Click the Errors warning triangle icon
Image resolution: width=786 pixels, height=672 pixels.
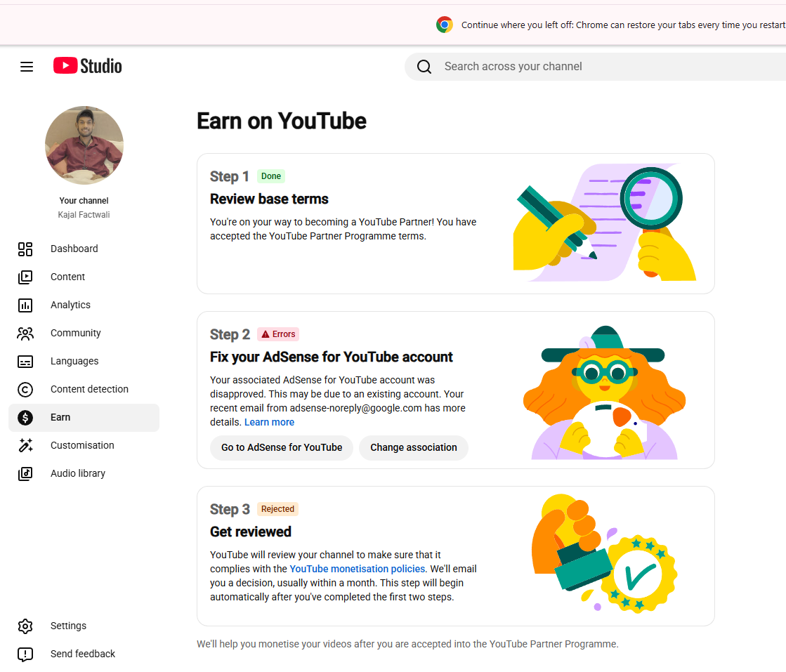266,334
